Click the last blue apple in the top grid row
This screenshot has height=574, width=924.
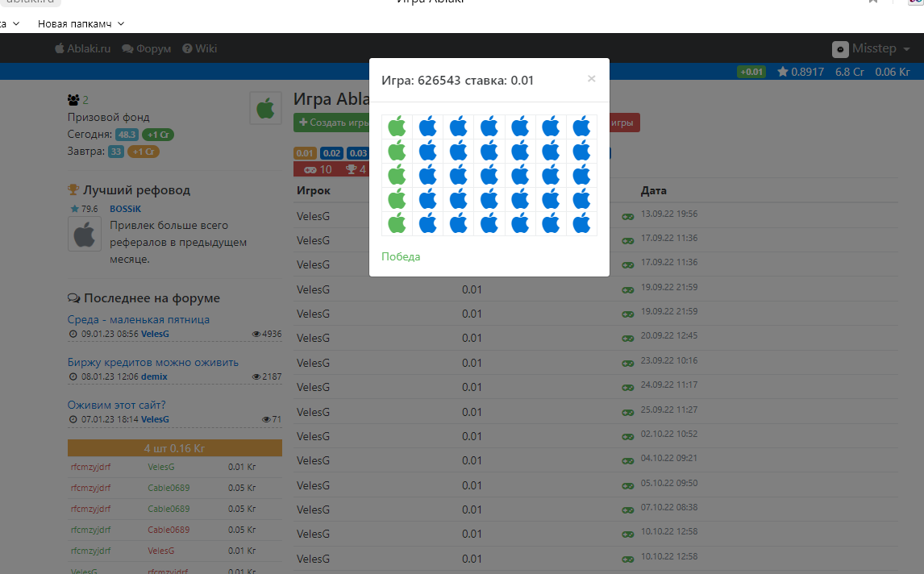click(581, 127)
